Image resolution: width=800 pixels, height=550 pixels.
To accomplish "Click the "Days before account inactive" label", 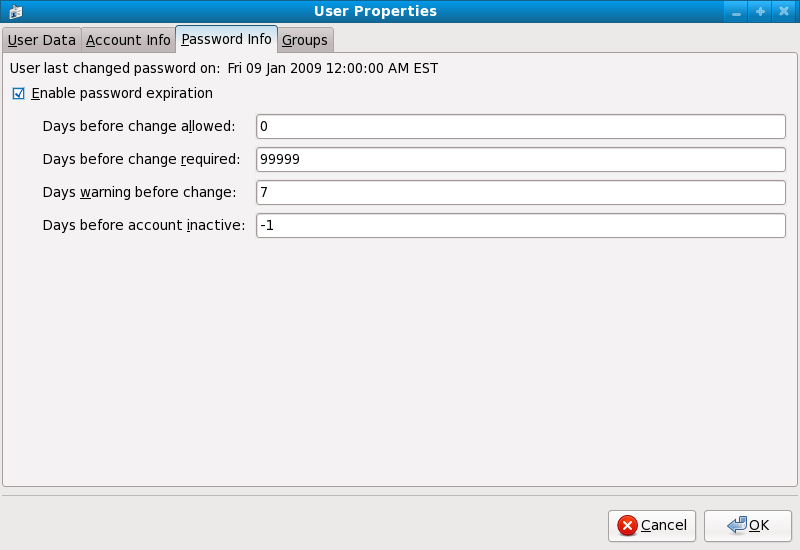I will 143,225.
